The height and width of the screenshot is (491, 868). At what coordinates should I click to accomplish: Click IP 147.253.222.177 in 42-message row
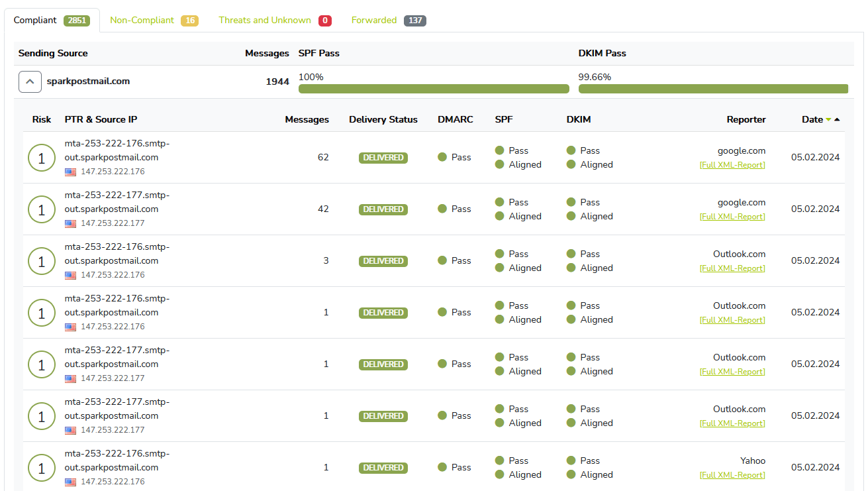coord(113,223)
